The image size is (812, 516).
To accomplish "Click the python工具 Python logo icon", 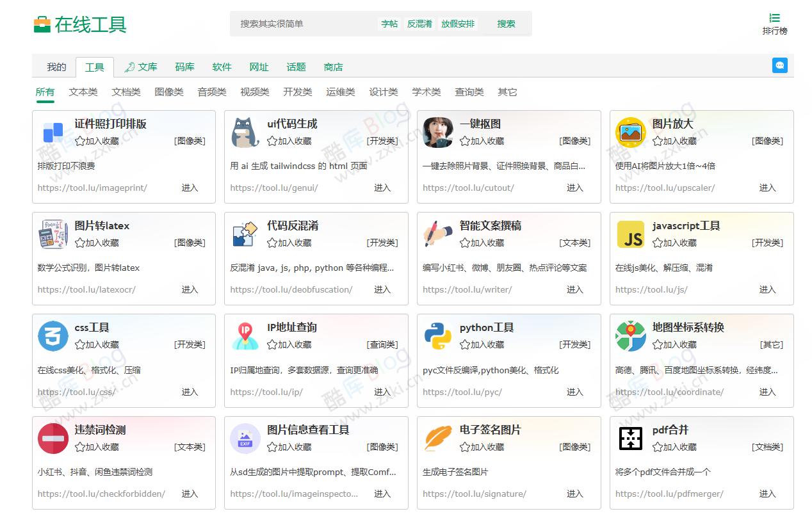I will coord(438,336).
